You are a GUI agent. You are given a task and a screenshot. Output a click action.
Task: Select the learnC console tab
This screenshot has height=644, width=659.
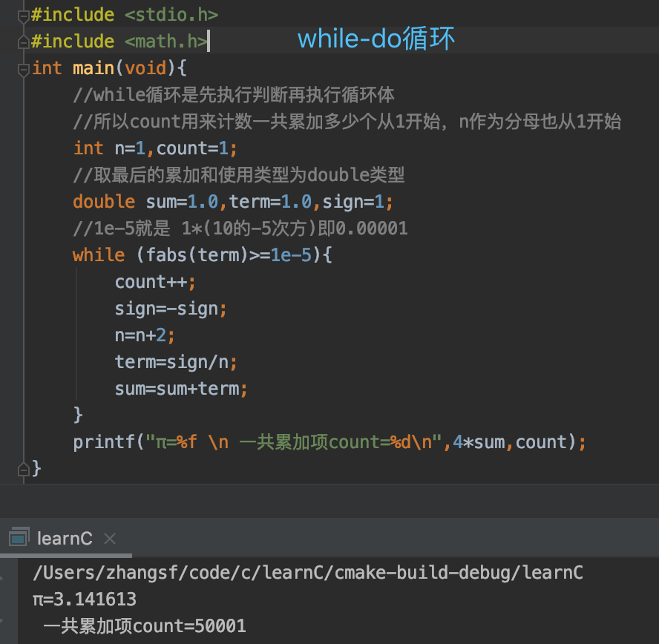coord(65,537)
